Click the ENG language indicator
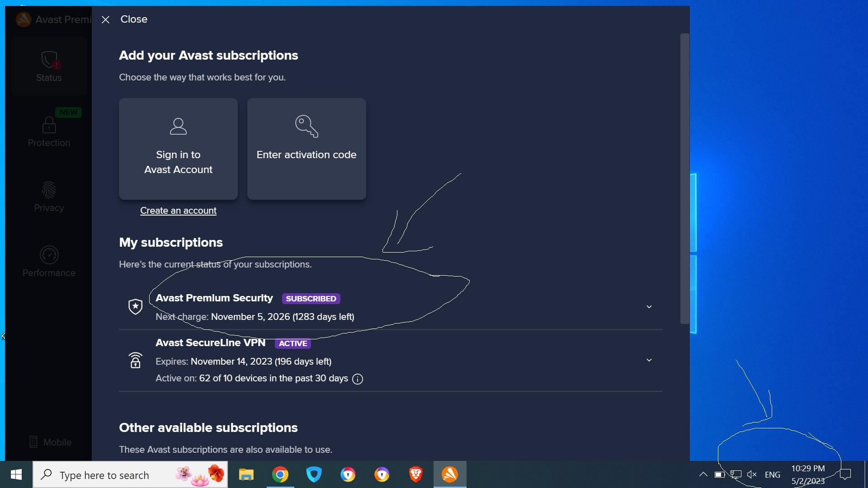 point(772,475)
